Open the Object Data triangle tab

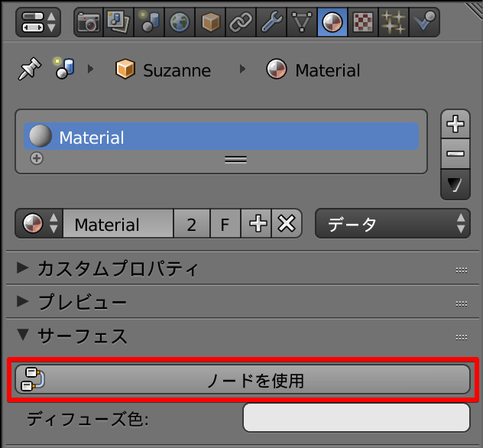pyautogui.click(x=302, y=22)
